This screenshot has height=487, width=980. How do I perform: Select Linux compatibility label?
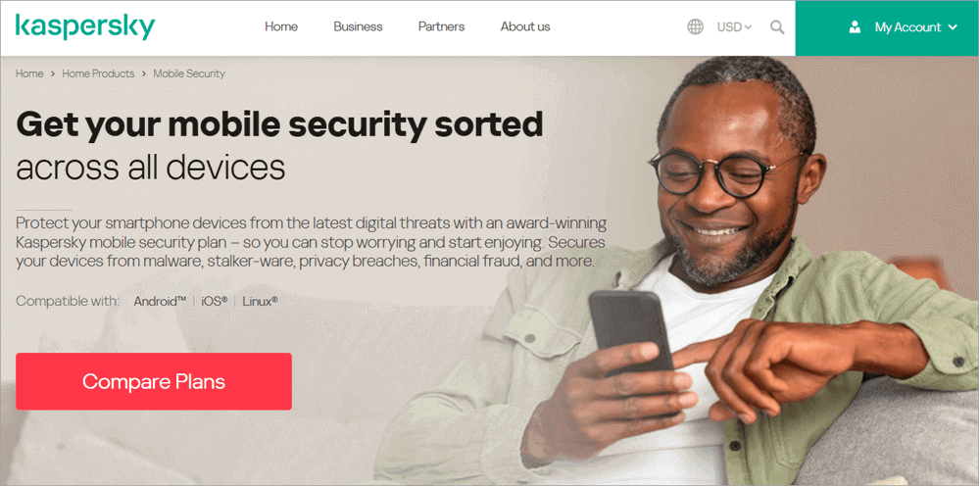[260, 301]
